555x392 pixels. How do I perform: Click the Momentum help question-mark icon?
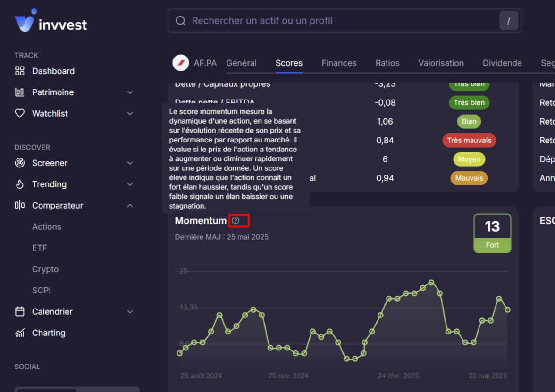pos(235,220)
